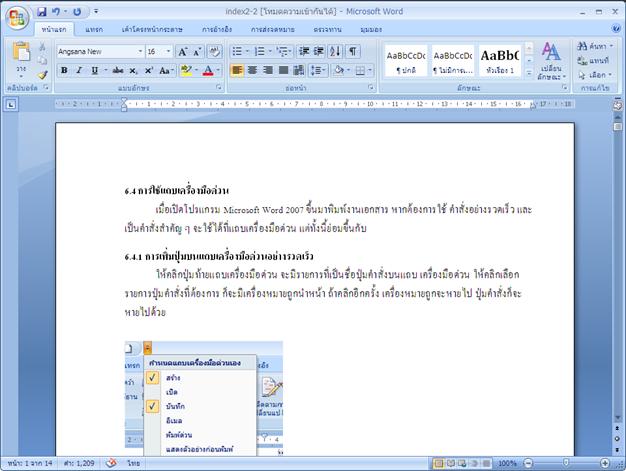Select the highlighted Align Left button
The width and height of the screenshot is (626, 471).
click(237, 70)
